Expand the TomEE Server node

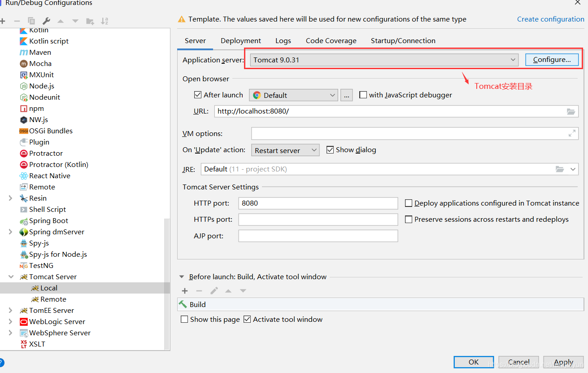(10, 311)
